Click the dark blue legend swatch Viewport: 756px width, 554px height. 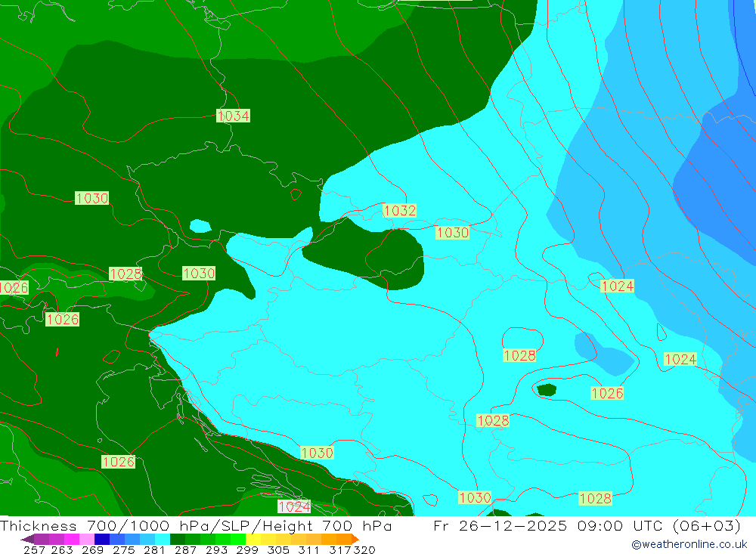102,539
